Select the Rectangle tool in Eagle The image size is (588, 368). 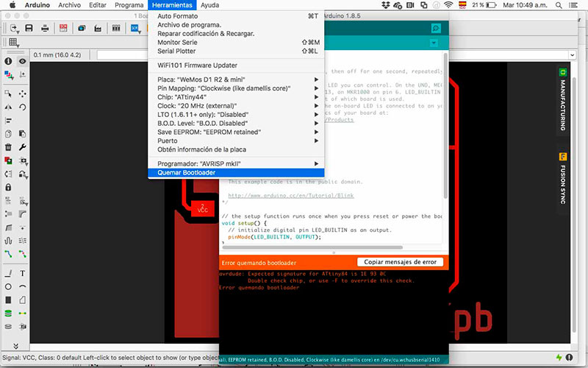pos(8,300)
